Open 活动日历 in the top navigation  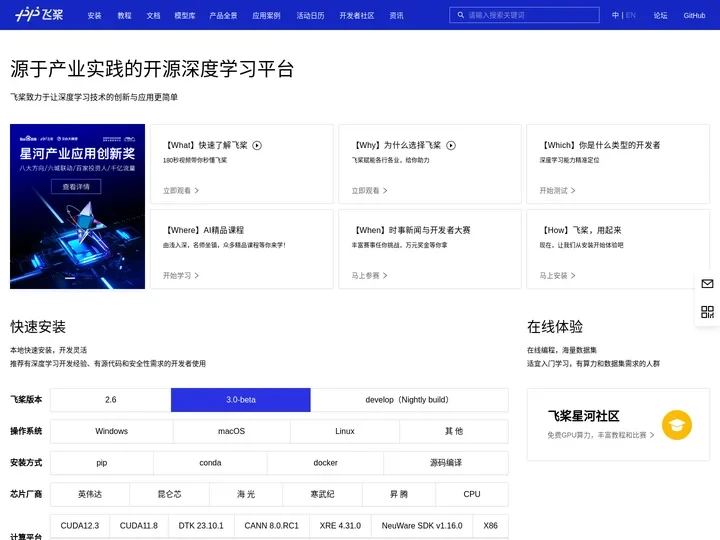[x=310, y=16]
